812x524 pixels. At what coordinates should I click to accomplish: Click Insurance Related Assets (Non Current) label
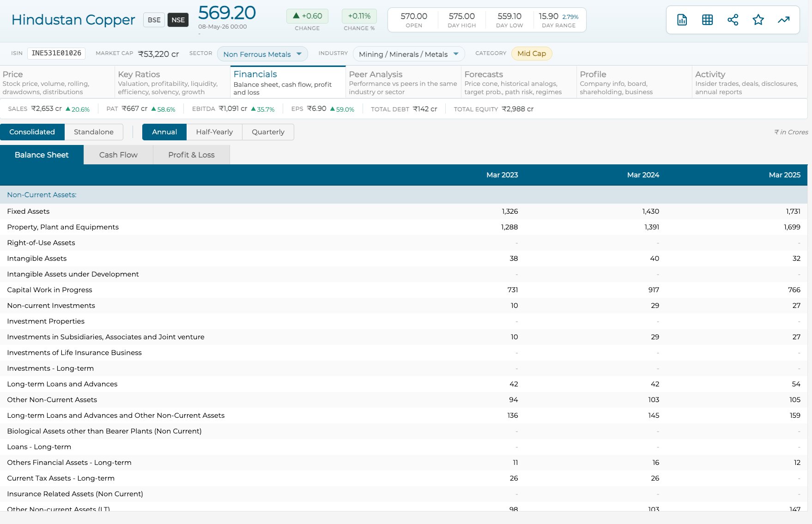pyautogui.click(x=75, y=494)
